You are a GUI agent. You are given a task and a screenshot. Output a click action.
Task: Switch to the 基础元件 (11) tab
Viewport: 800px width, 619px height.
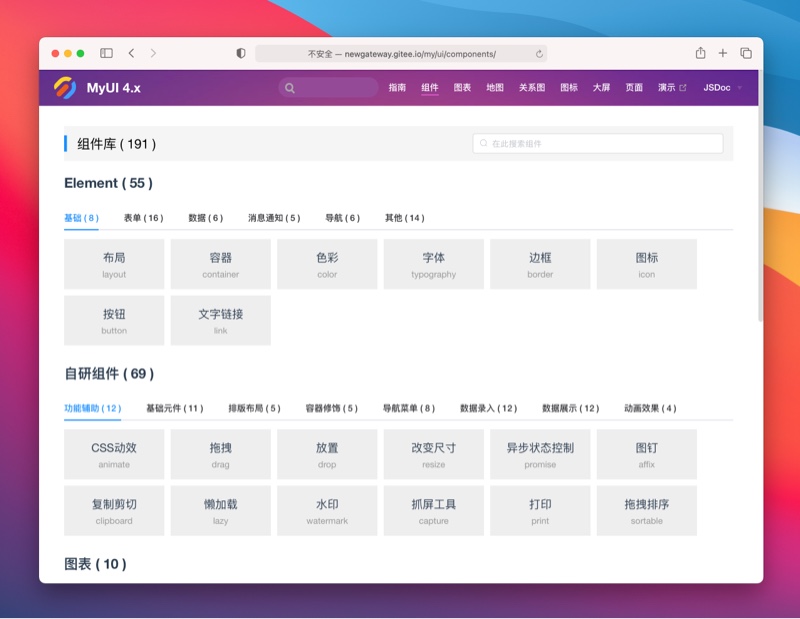[175, 408]
